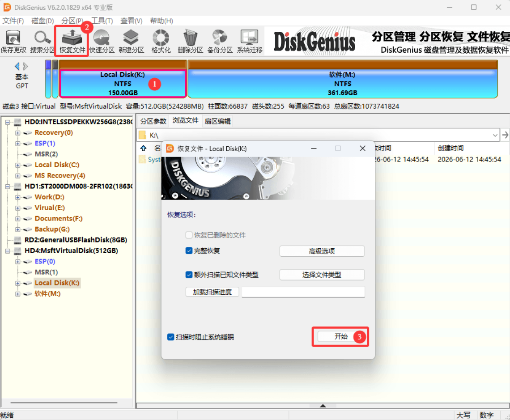The height and width of the screenshot is (420, 510).
Task: Open the 恢复文件 recover files tool
Action: 72,41
